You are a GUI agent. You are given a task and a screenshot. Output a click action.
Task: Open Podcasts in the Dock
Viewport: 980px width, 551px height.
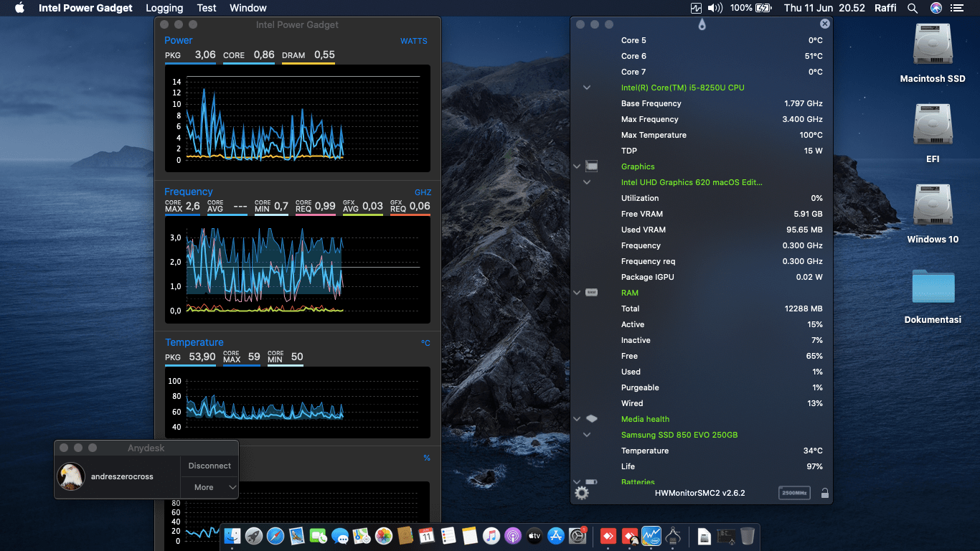pyautogui.click(x=512, y=535)
